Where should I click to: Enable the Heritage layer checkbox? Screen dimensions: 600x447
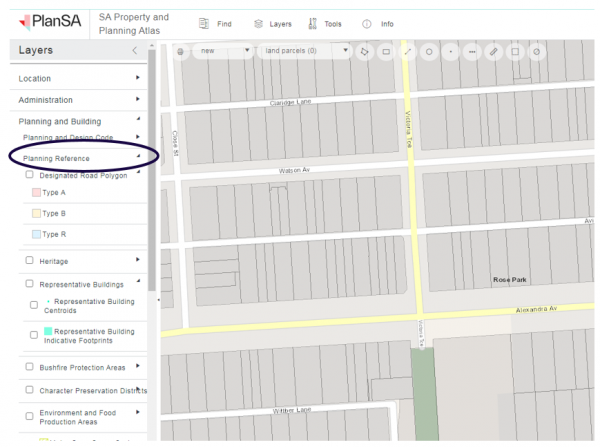30,261
